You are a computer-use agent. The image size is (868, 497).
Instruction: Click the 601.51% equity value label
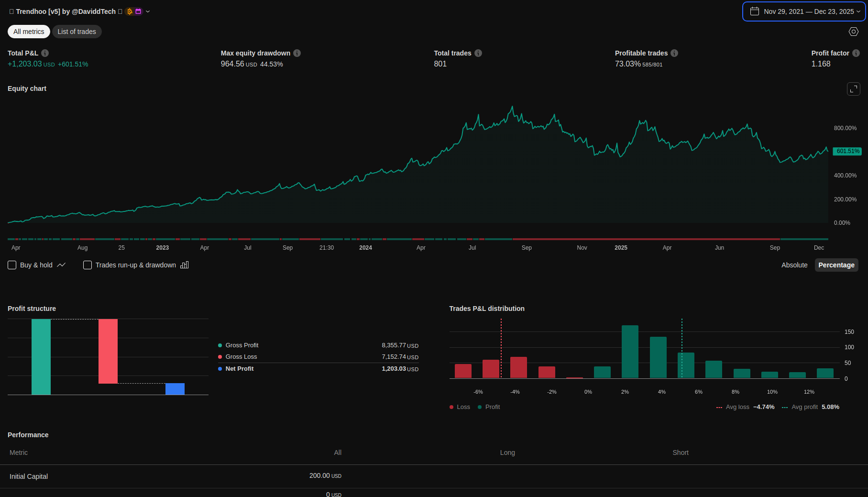tap(847, 151)
